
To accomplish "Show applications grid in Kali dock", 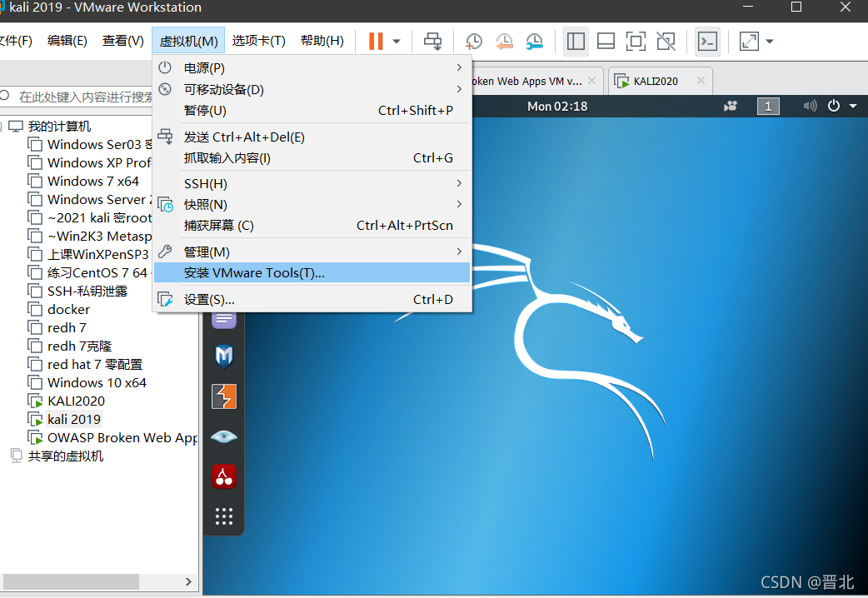I will [x=223, y=516].
